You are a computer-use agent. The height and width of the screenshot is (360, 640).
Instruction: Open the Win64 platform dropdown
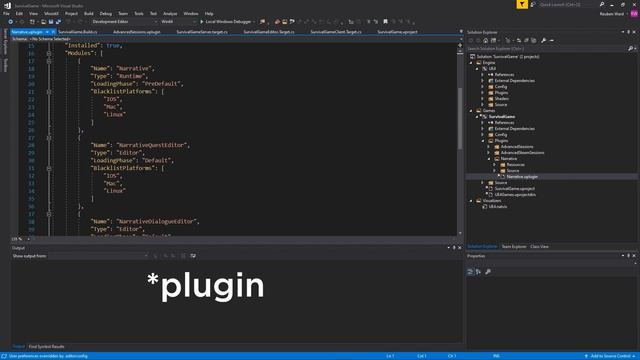pyautogui.click(x=178, y=22)
